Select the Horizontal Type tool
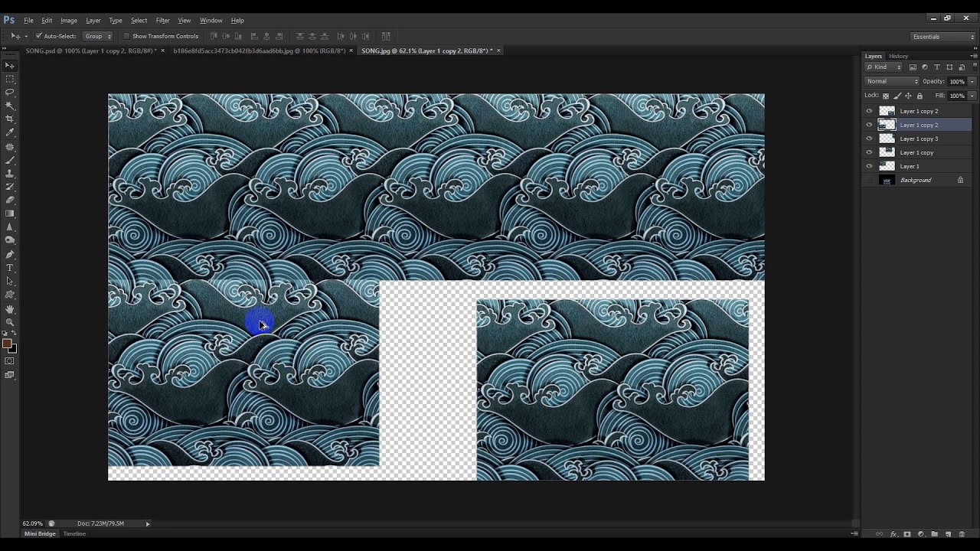Viewport: 980px width, 551px height. pyautogui.click(x=10, y=268)
